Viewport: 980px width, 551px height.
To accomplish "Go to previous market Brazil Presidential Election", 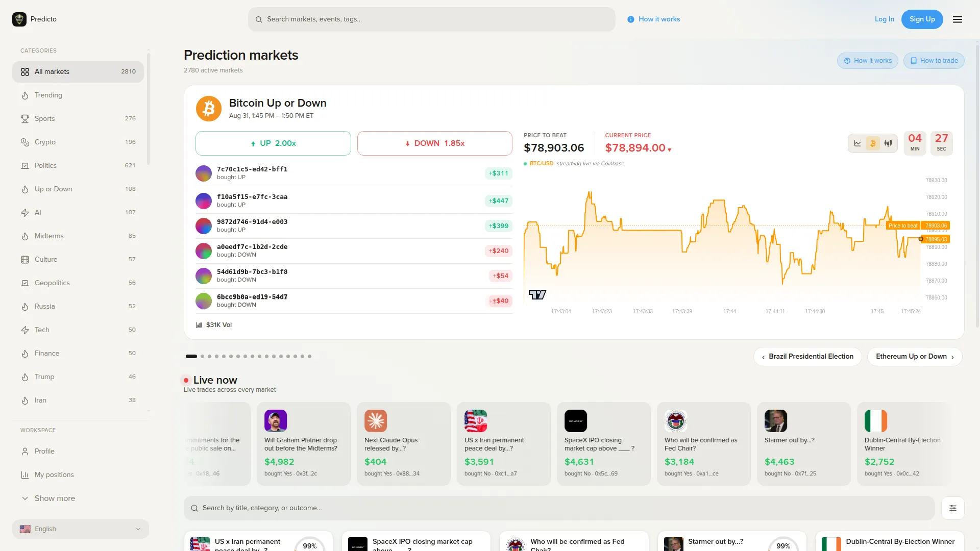I will [x=807, y=357].
